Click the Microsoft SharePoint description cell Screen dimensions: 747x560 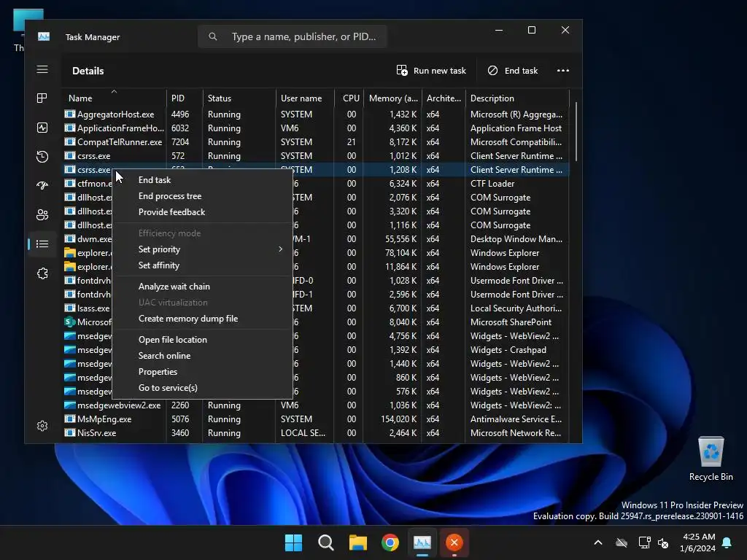pyautogui.click(x=516, y=322)
